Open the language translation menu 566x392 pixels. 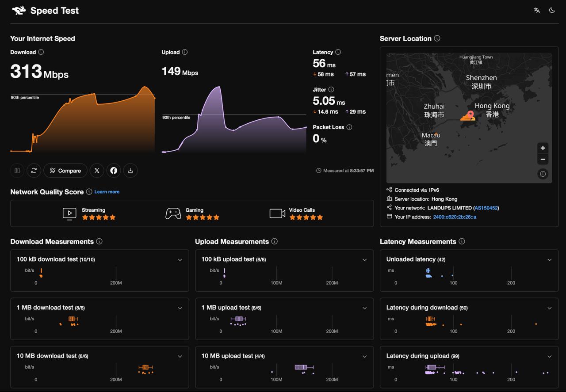coord(537,10)
